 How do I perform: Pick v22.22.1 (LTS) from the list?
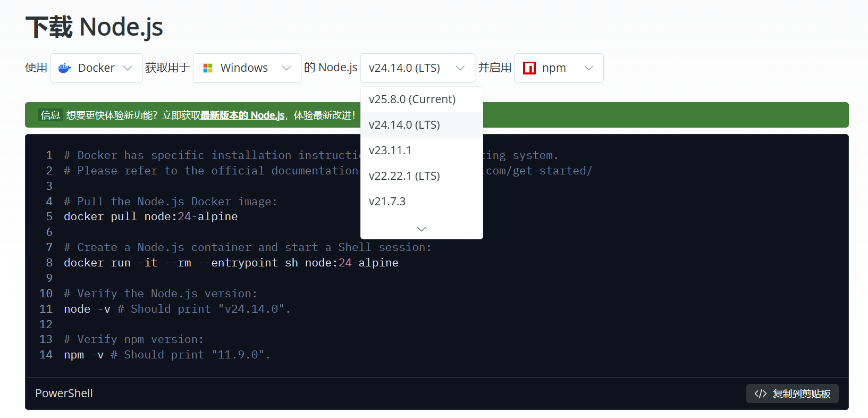pos(404,176)
